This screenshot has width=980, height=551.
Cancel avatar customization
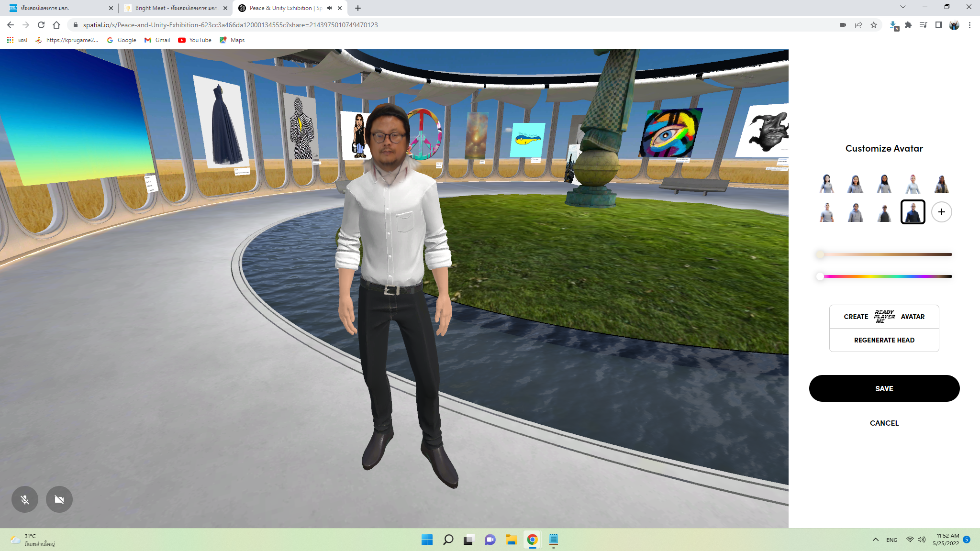click(x=884, y=423)
